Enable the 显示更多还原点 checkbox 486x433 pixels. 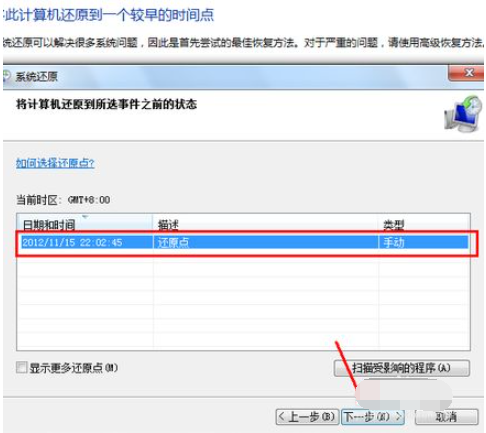point(22,368)
